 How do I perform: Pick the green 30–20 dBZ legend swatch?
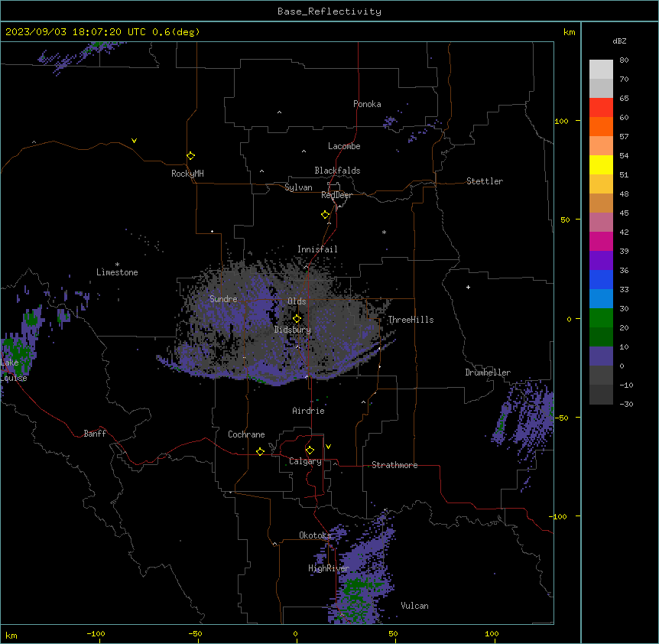[x=601, y=318]
